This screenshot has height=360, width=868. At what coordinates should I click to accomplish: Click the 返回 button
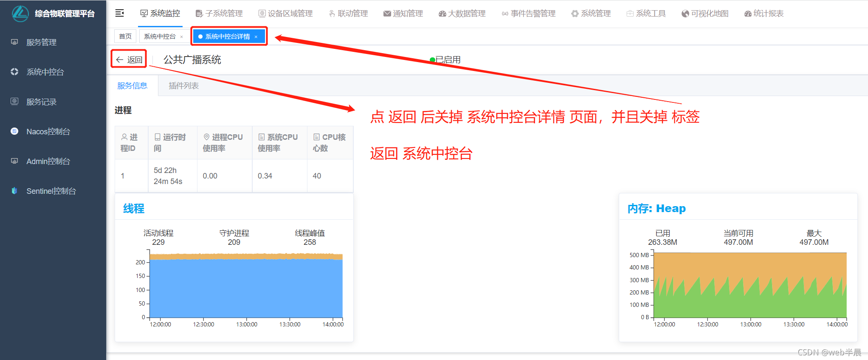129,60
